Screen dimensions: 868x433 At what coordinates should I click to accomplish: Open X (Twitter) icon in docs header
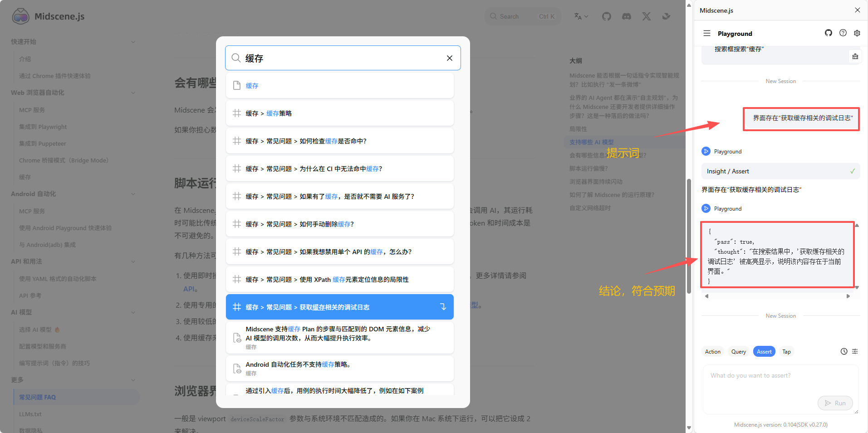coord(647,16)
